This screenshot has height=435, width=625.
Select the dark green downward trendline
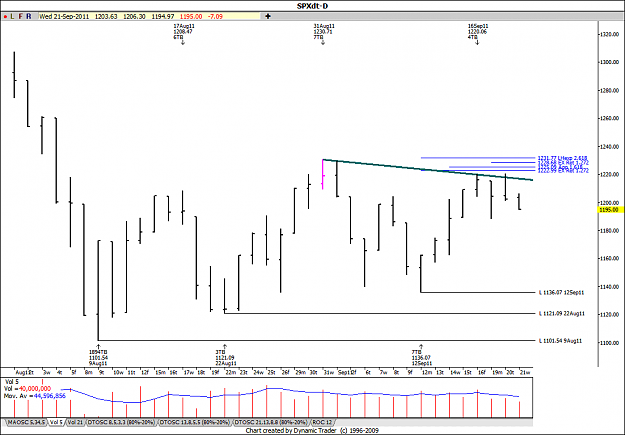click(428, 170)
